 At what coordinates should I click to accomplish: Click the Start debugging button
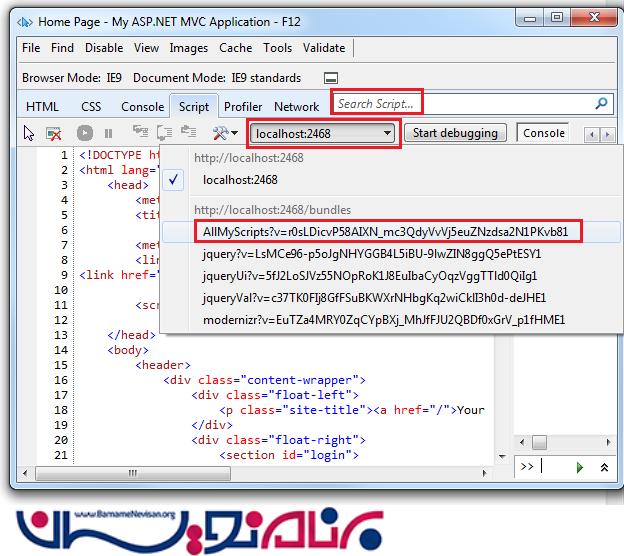tap(457, 133)
